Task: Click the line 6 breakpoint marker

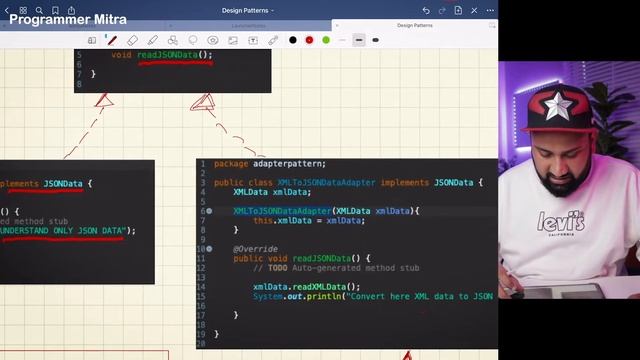Action: (209, 211)
